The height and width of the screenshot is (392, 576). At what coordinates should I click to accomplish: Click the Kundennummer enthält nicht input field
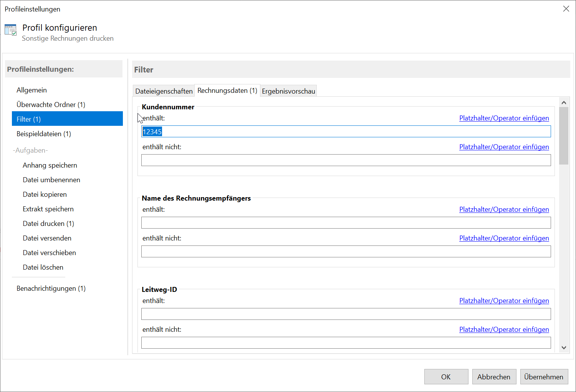(346, 160)
